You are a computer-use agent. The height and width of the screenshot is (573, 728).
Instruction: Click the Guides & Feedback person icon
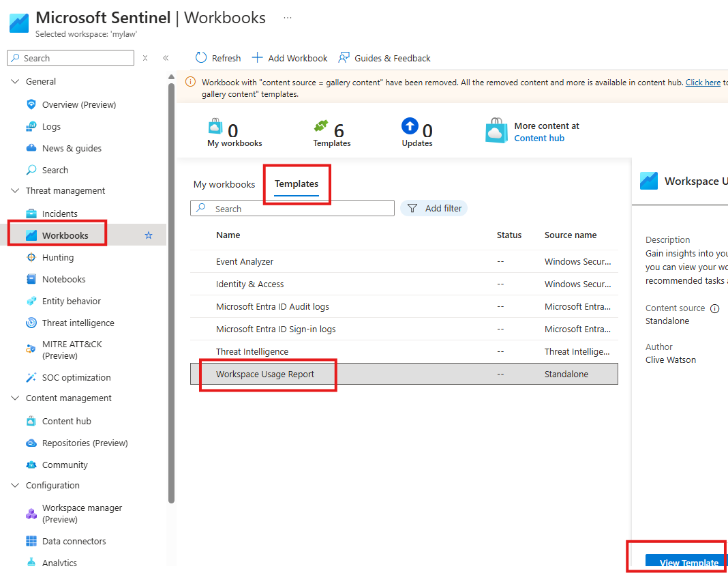click(x=344, y=57)
